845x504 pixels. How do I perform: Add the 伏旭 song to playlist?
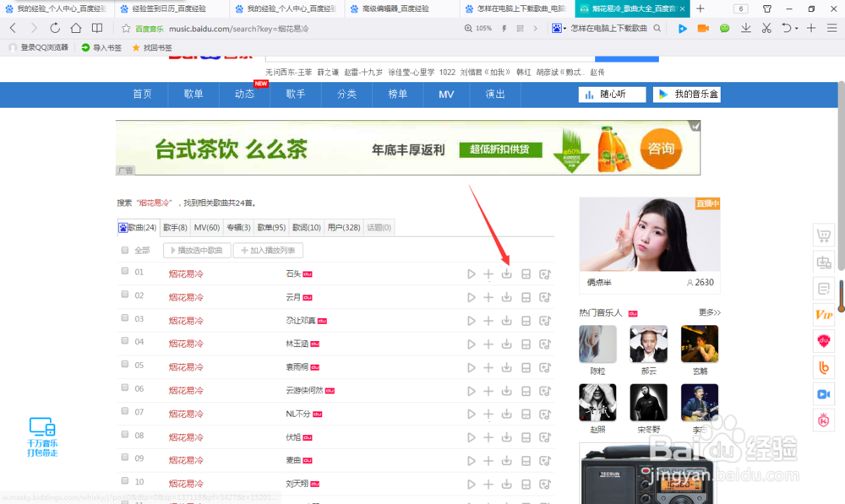tap(488, 437)
